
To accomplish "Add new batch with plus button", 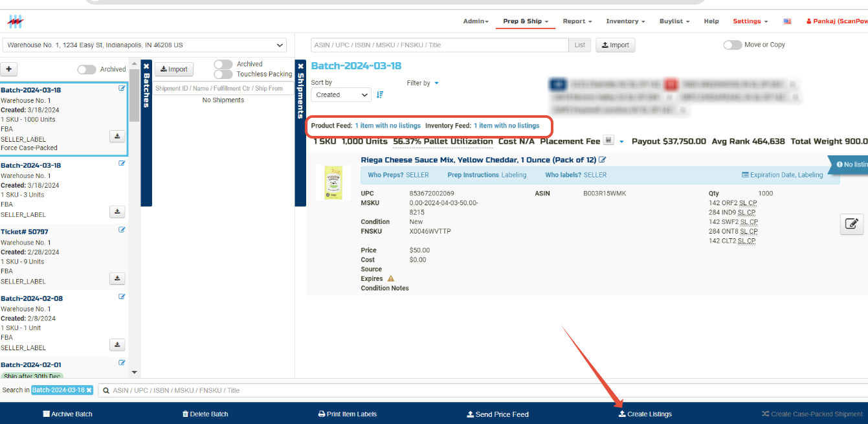I will tap(8, 69).
